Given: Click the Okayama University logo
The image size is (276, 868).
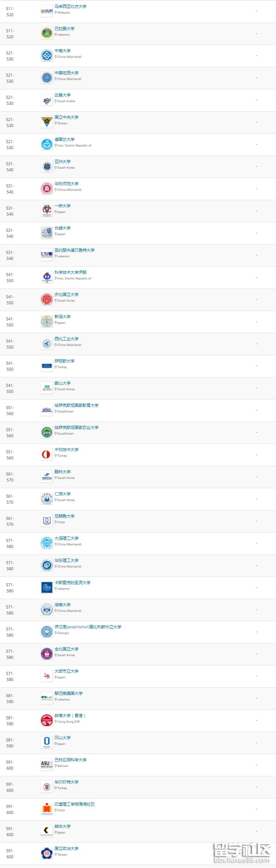Looking at the screenshot, I should click(47, 743).
